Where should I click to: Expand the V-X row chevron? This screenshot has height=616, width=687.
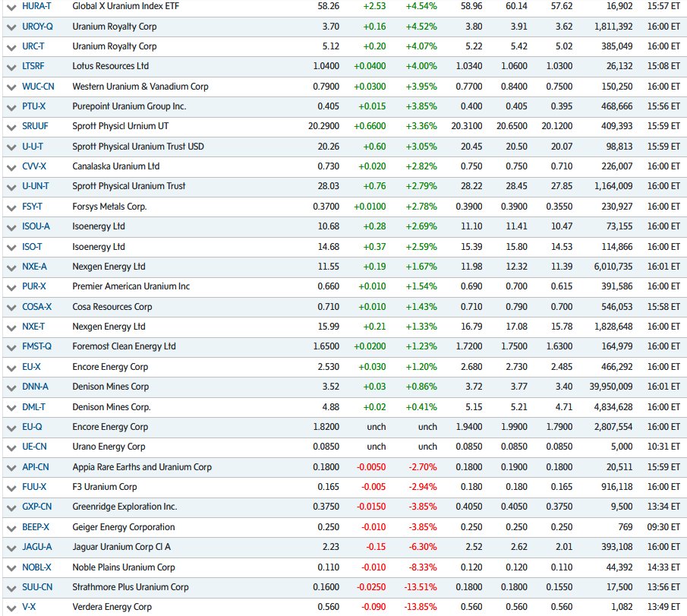pyautogui.click(x=11, y=608)
